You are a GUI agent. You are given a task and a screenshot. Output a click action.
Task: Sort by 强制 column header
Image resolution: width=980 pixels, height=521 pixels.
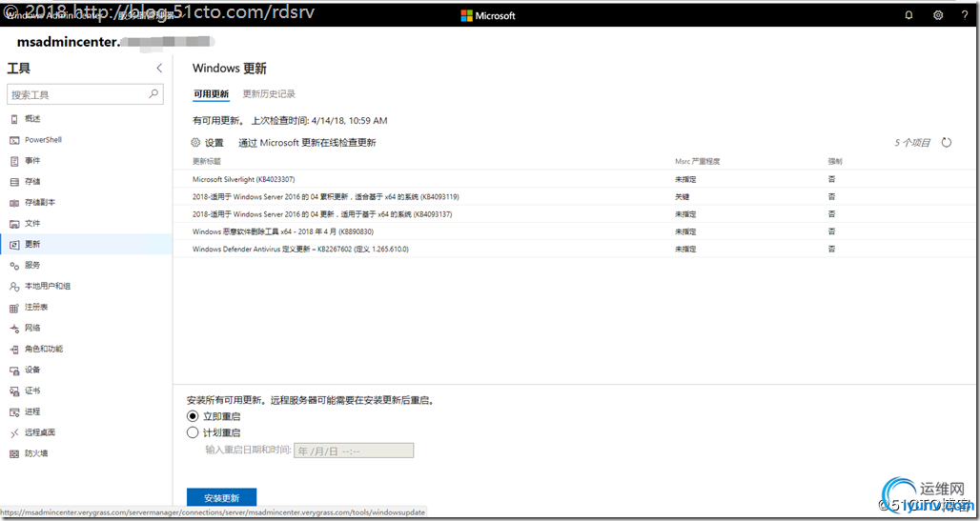[x=835, y=161]
